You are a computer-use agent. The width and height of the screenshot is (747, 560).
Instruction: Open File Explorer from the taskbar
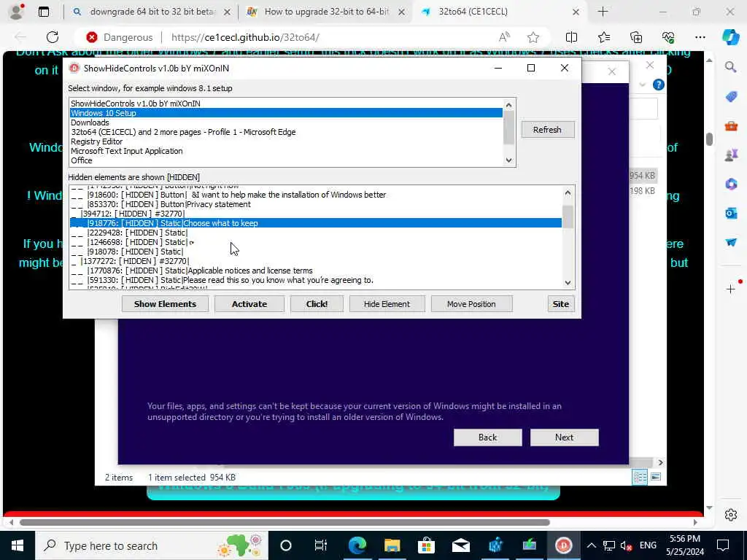(x=392, y=545)
